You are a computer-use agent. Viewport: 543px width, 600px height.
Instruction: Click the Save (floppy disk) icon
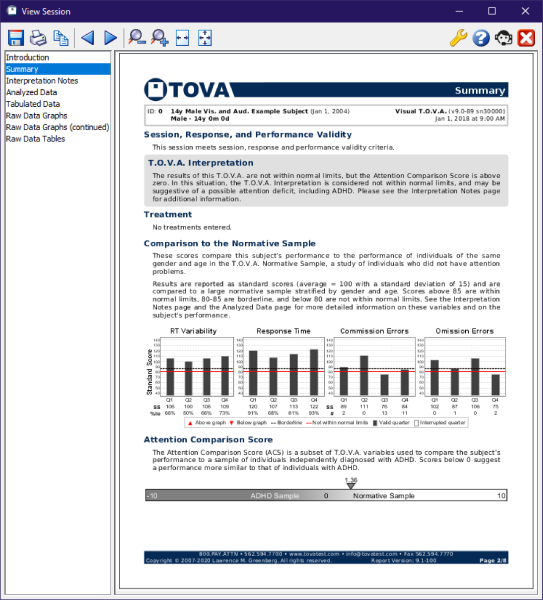(x=16, y=38)
